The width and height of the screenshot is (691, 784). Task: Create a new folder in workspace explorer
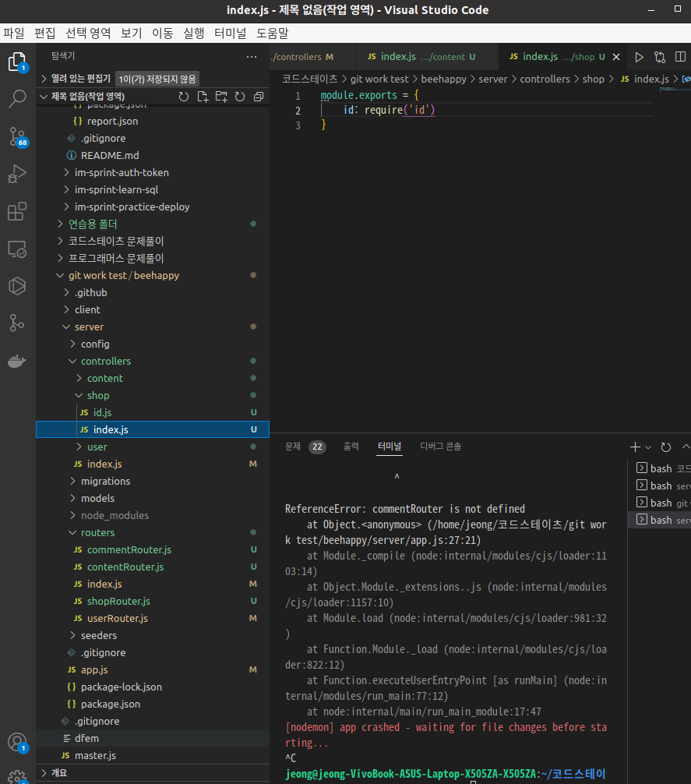pos(220,97)
